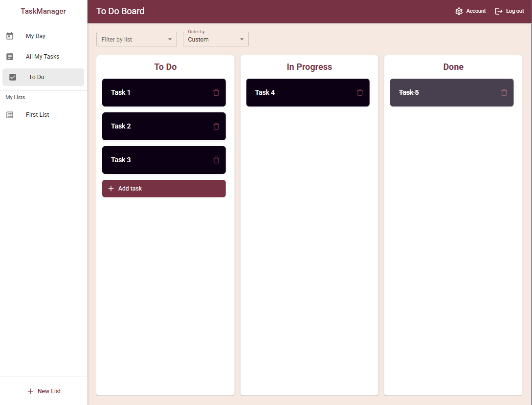Click the plus icon beside New List
Viewport: 532px width, 405px height.
pyautogui.click(x=30, y=391)
